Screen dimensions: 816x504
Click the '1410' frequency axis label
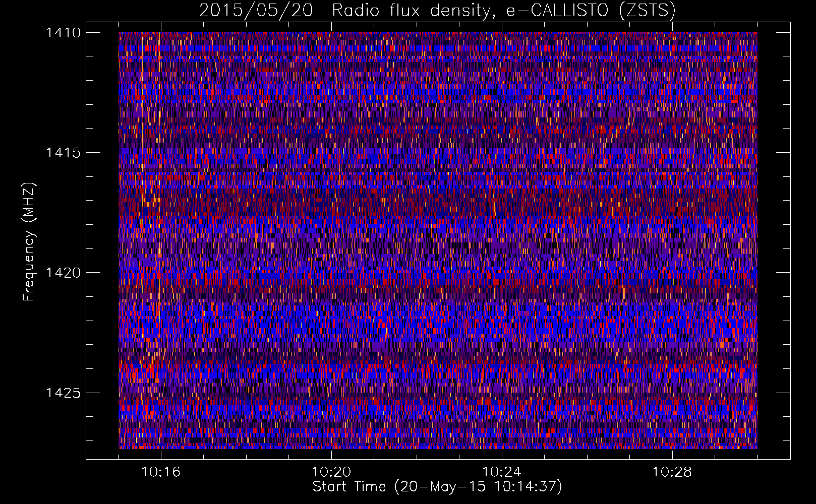click(63, 33)
